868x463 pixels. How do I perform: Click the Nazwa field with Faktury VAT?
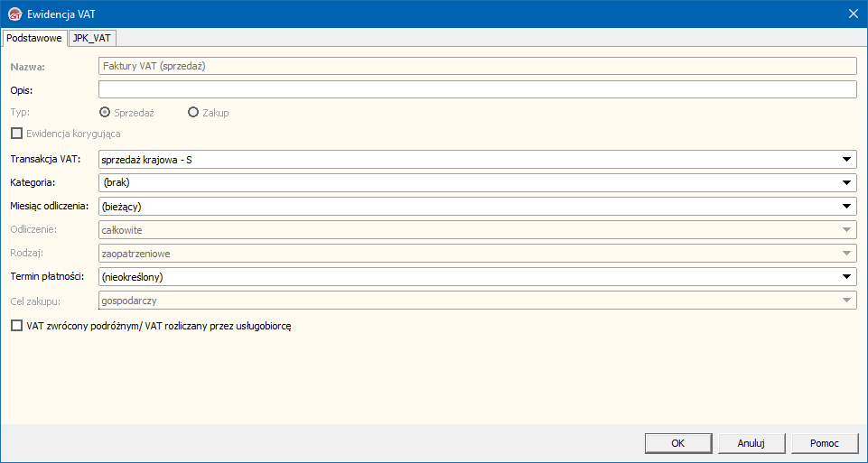477,66
